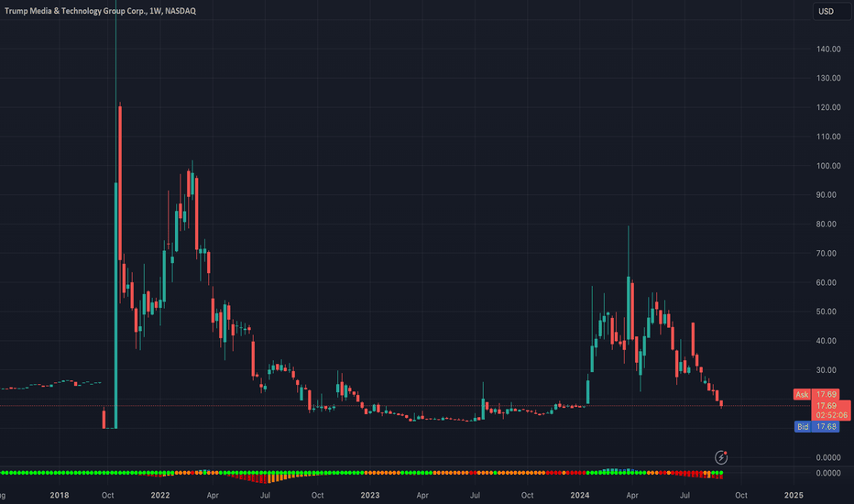
Task: Click the 50.00 price axis label
Action: coord(828,312)
